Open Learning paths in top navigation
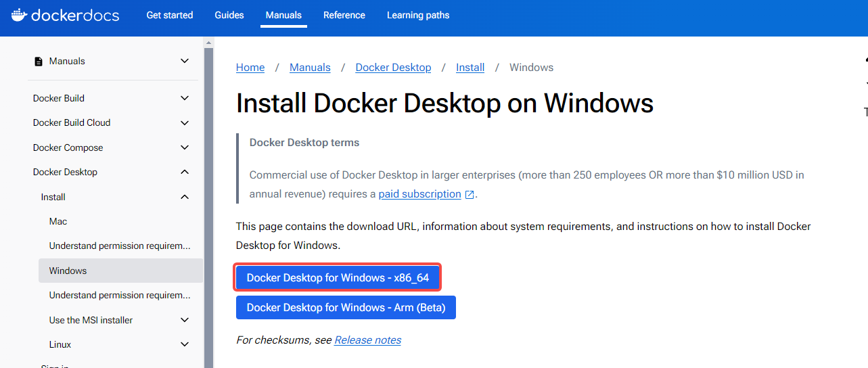Screen dimensions: 868x368 tap(418, 15)
